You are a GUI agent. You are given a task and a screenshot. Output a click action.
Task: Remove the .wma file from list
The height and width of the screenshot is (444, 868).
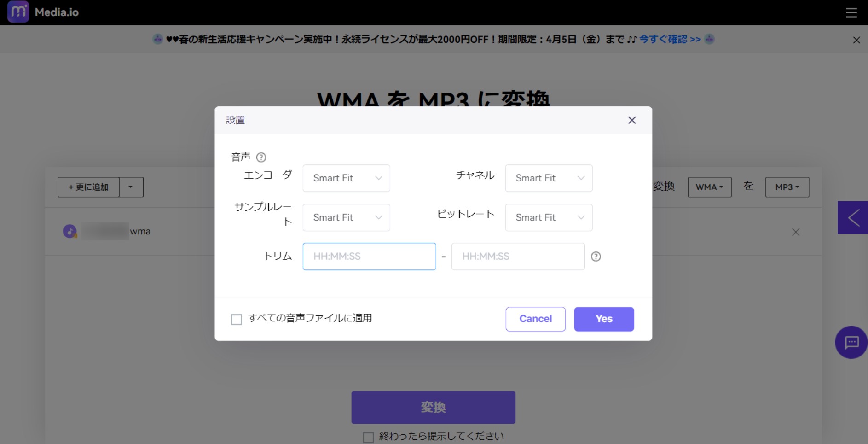795,232
